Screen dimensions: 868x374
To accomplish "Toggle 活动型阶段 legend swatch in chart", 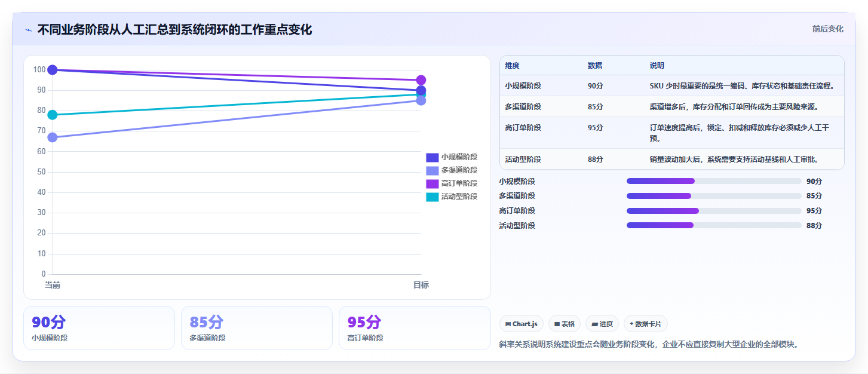I will tap(433, 197).
